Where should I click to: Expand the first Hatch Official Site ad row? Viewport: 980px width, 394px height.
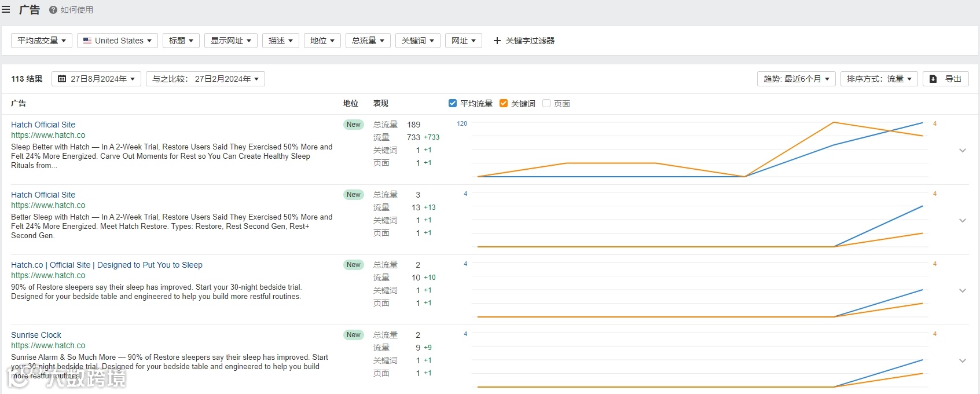tap(962, 151)
